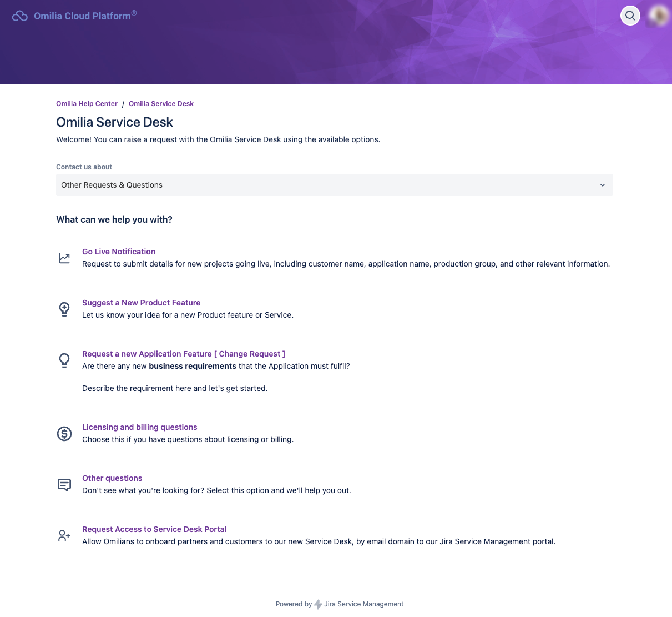672x617 pixels.
Task: Open the Go Live Notification request
Action: (x=119, y=252)
